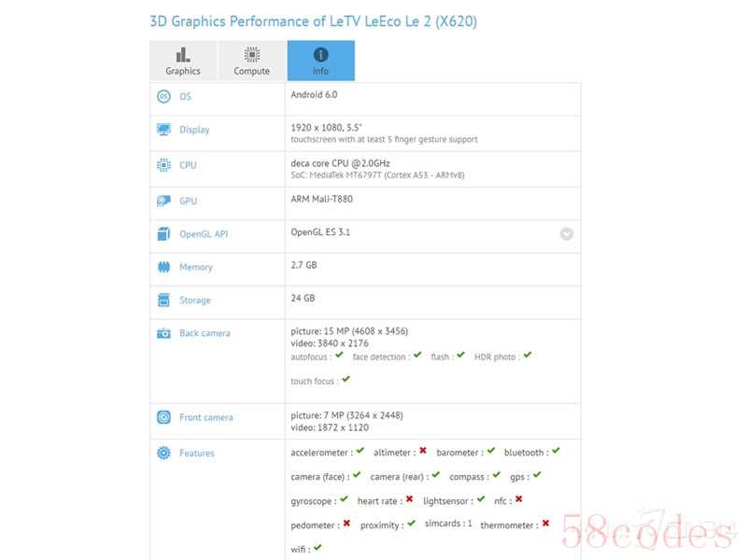Screen dimensions: 747x560
Task: Click the OS row icon
Action: [163, 97]
